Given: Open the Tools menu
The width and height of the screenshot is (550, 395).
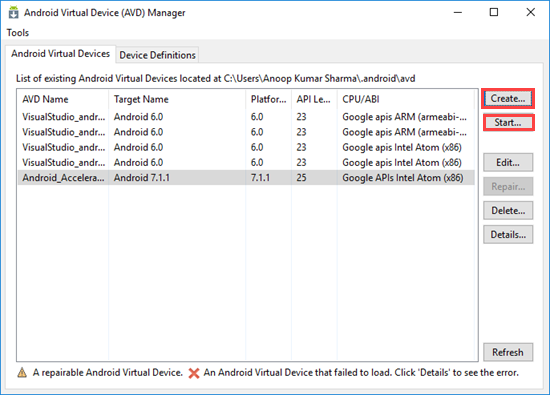Looking at the screenshot, I should pos(18,33).
